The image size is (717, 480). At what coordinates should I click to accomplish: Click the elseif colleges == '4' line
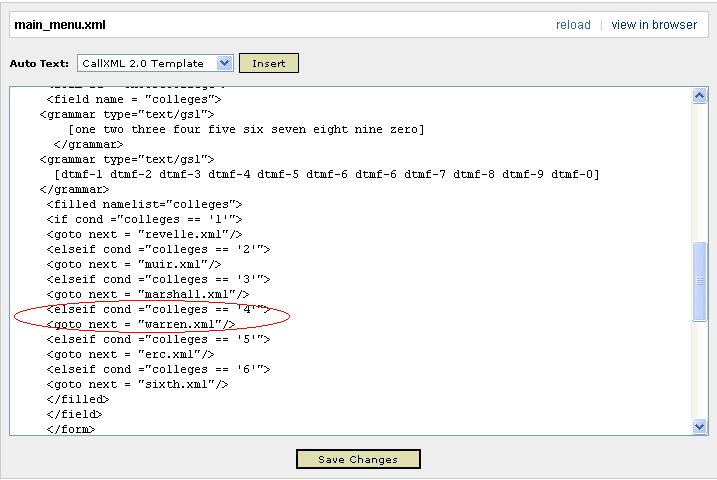pyautogui.click(x=158, y=309)
